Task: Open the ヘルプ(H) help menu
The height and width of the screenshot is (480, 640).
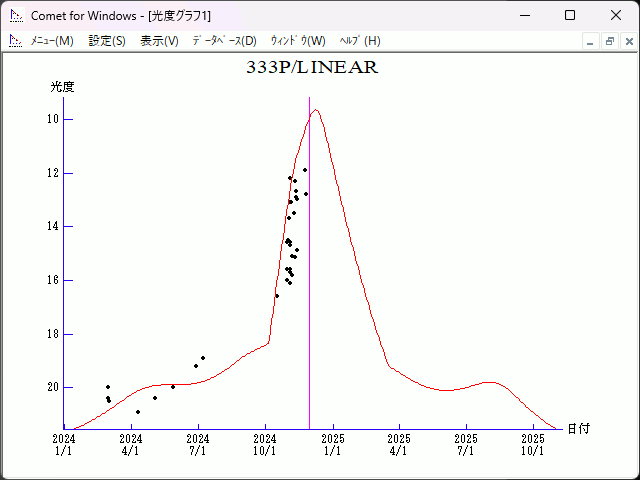Action: 360,41
